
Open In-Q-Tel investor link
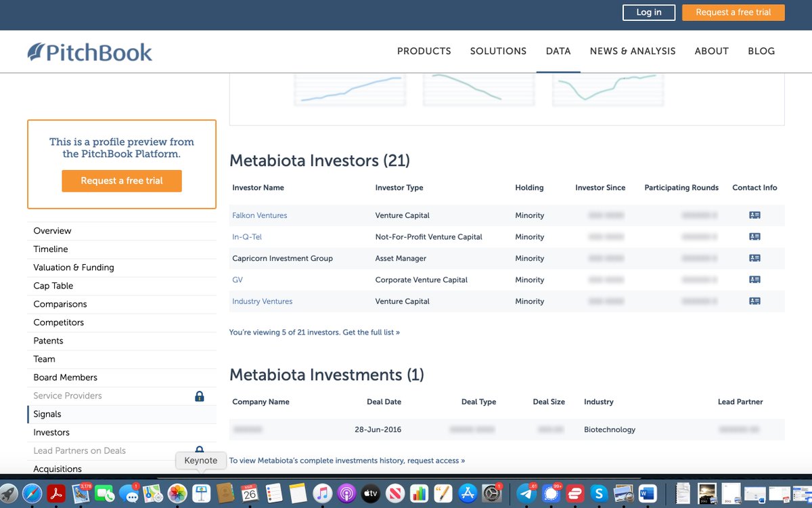coord(247,237)
